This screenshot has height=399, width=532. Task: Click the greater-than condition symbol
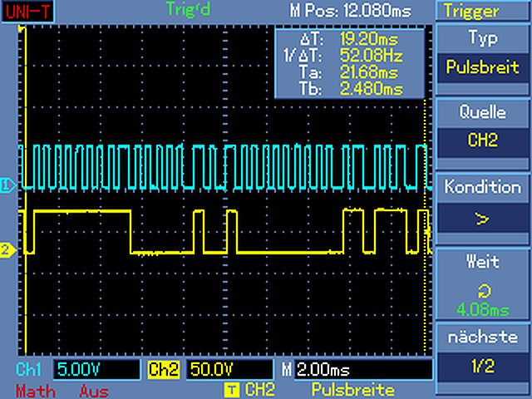[482, 219]
